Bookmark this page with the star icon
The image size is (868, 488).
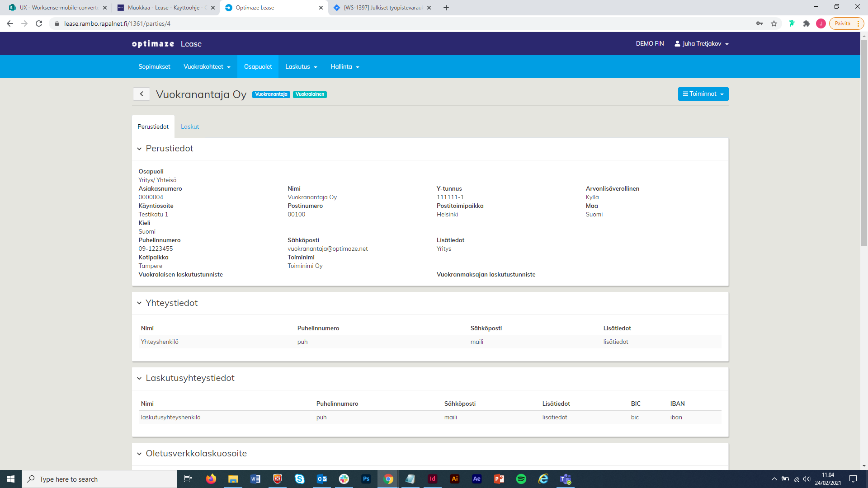click(x=774, y=23)
